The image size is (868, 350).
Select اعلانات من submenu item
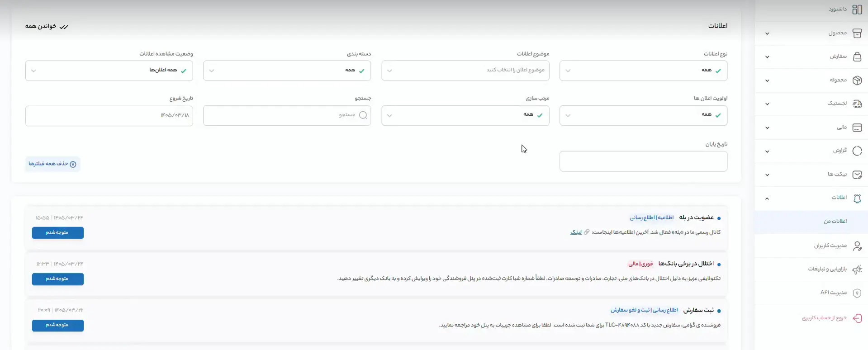[835, 221]
